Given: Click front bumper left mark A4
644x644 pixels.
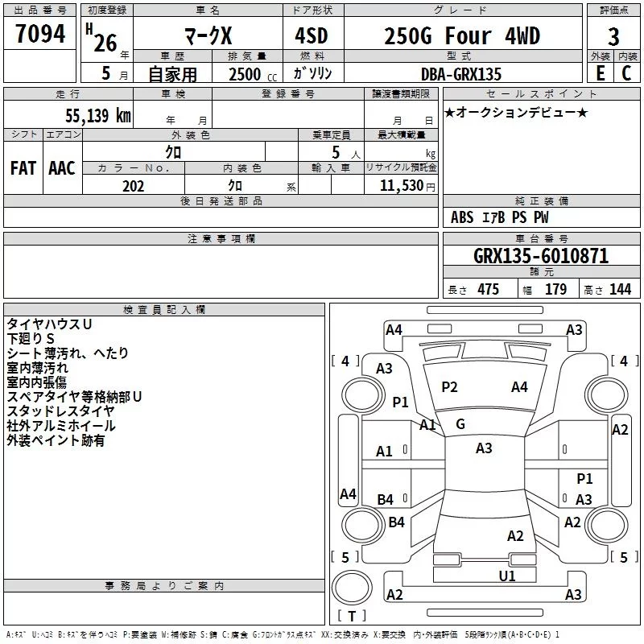Looking at the screenshot, I should point(394,330).
